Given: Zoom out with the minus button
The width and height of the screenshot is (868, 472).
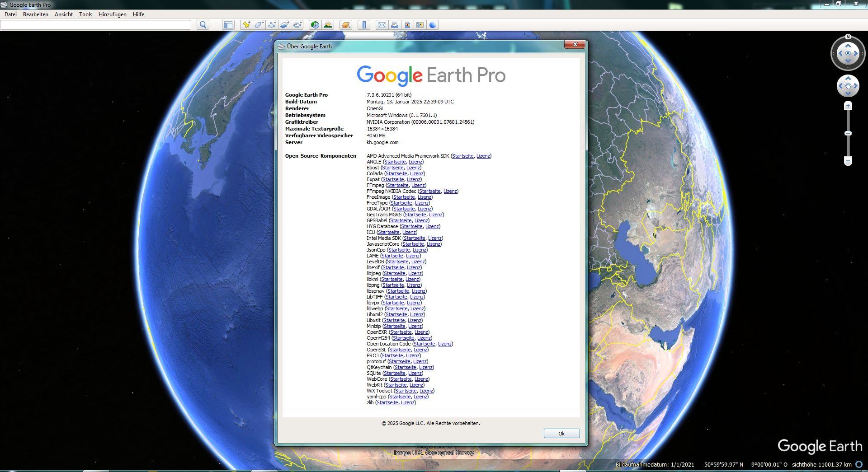Looking at the screenshot, I should click(848, 161).
